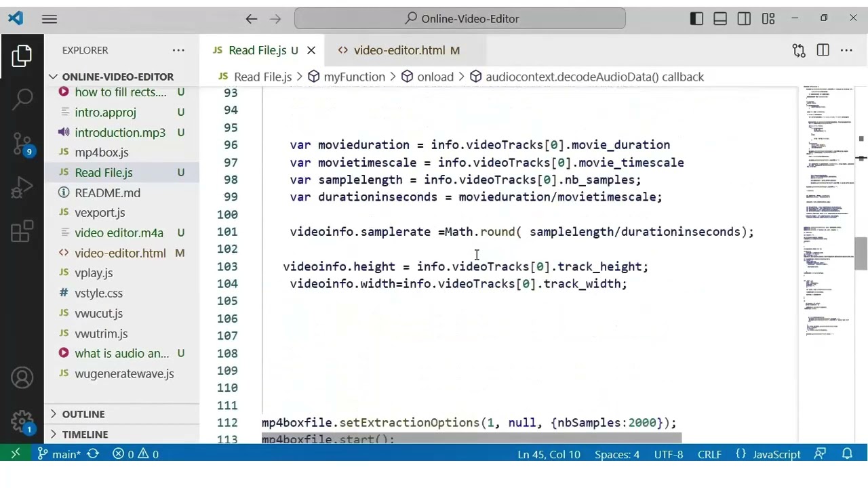
Task: Click CRLF end of line setting
Action: pos(709,454)
